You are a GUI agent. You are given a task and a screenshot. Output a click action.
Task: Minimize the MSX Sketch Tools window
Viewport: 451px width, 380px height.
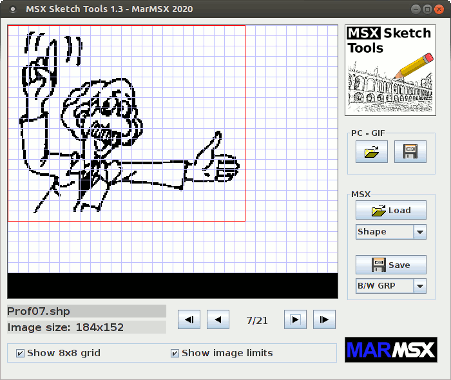(415, 9)
